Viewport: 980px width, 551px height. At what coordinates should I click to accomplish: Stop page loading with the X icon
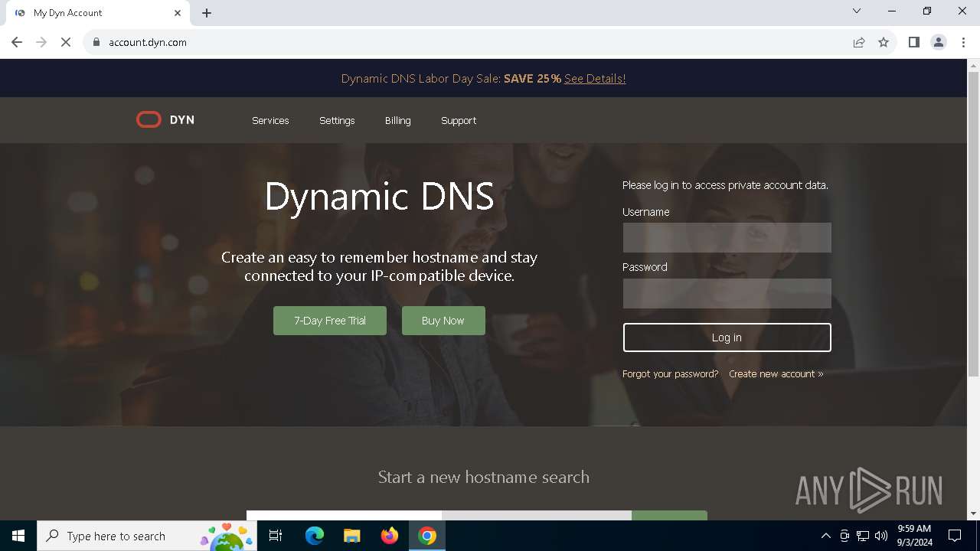tap(66, 42)
